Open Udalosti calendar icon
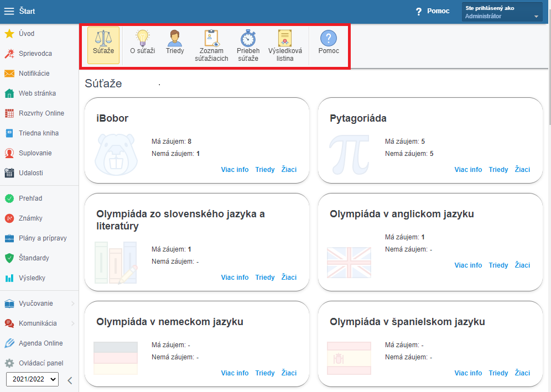This screenshot has height=392, width=551. point(9,173)
